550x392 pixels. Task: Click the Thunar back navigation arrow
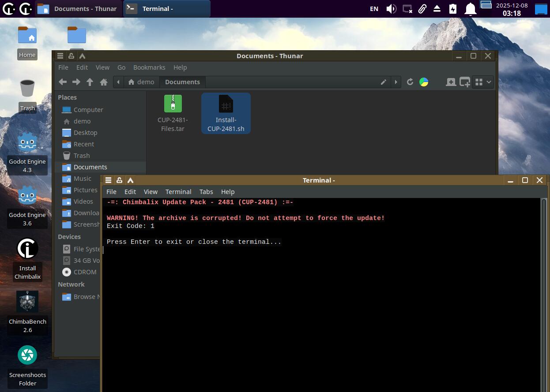(x=63, y=82)
